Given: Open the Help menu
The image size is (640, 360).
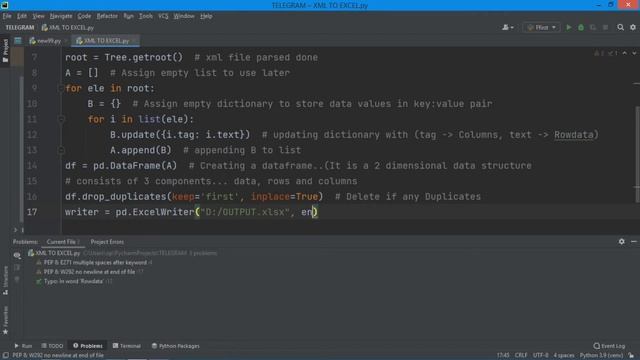Looking at the screenshot, I should tap(206, 16).
